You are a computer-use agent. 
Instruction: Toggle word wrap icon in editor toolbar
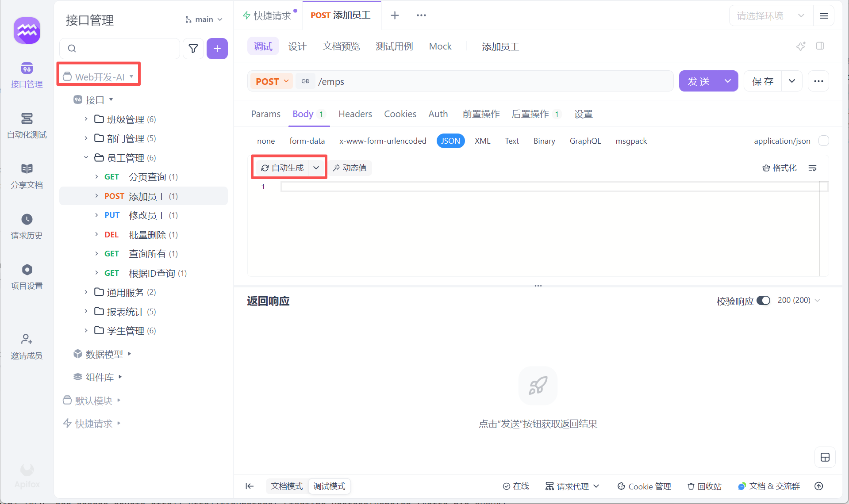tap(813, 168)
